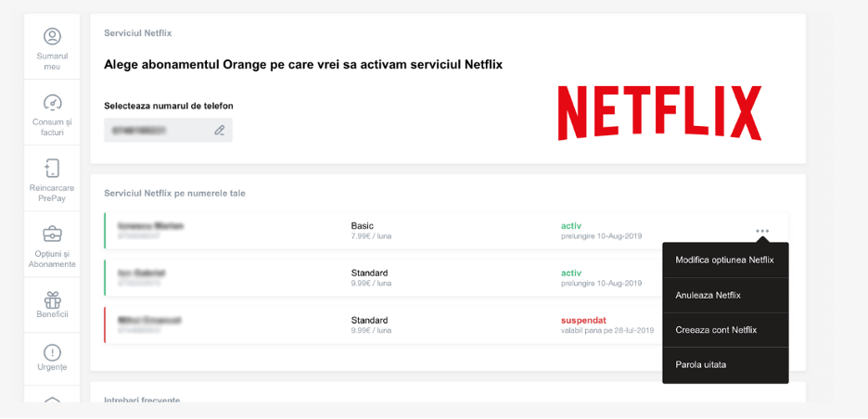Select Anuleaza Netflix in context menu
Screen dimensions: 868x419
[708, 295]
